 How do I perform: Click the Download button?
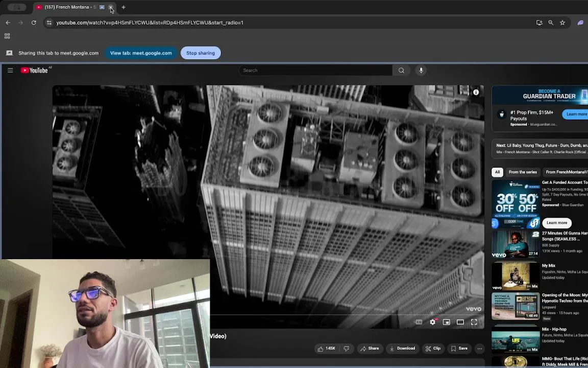pyautogui.click(x=402, y=349)
